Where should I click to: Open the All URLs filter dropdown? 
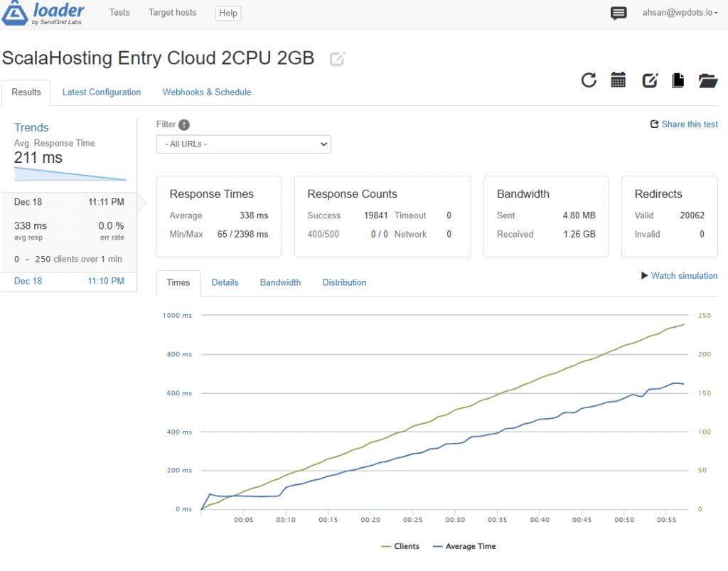[243, 144]
